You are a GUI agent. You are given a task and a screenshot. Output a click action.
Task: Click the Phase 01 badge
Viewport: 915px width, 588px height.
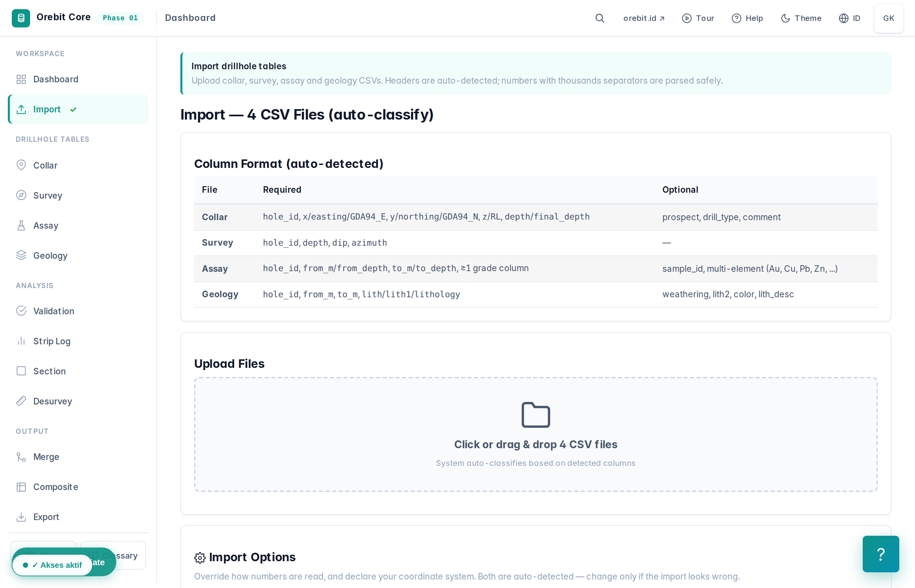[120, 18]
